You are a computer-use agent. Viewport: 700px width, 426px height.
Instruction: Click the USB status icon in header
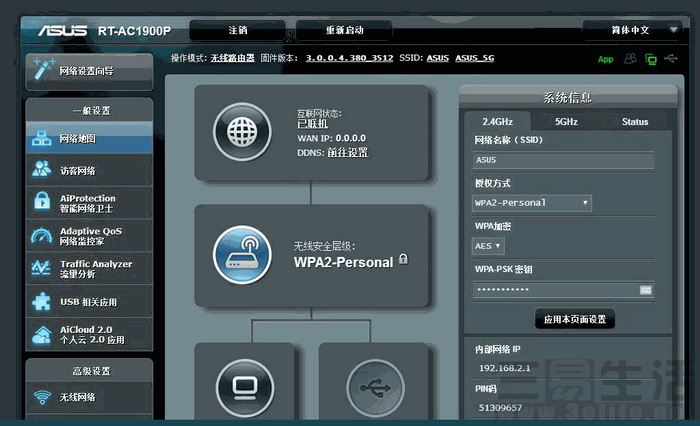pos(671,58)
